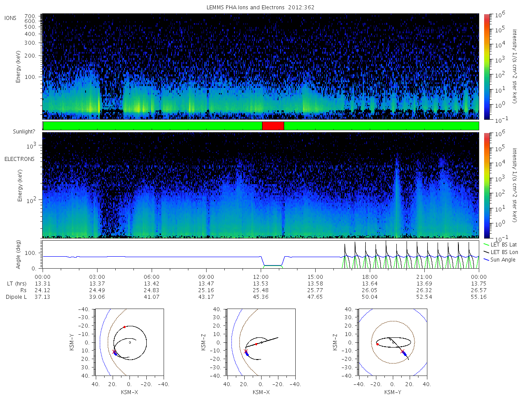Click the electrons intensity color bar
The width and height of the screenshot is (532, 399).
[x=486, y=185]
